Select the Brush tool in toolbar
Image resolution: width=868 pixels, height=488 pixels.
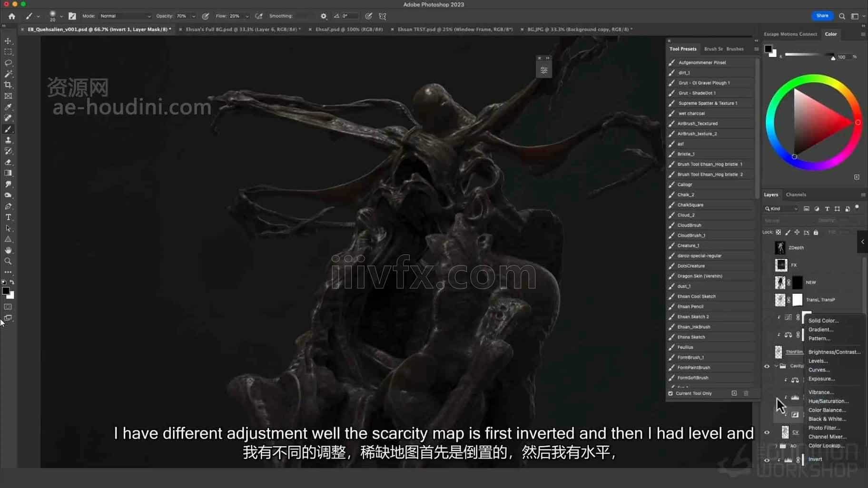point(8,129)
